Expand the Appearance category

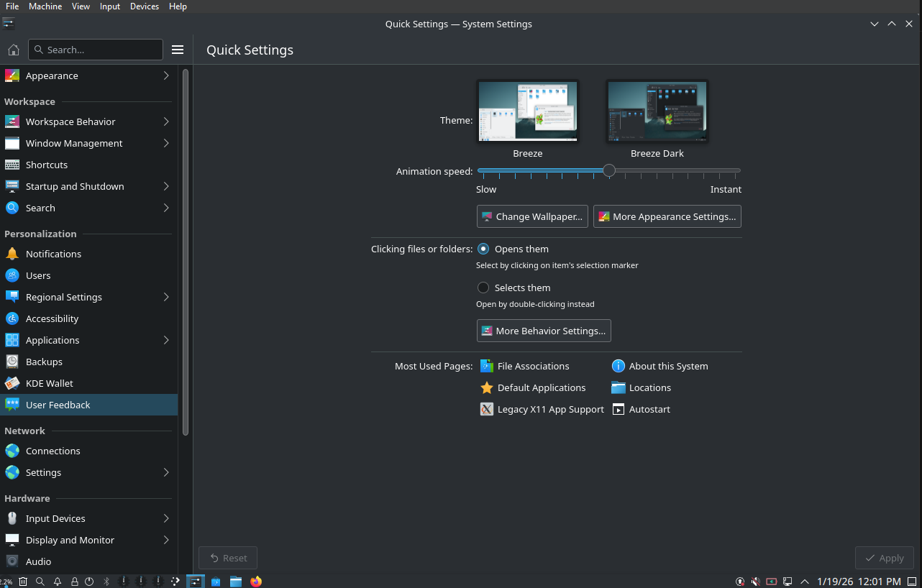pos(52,75)
